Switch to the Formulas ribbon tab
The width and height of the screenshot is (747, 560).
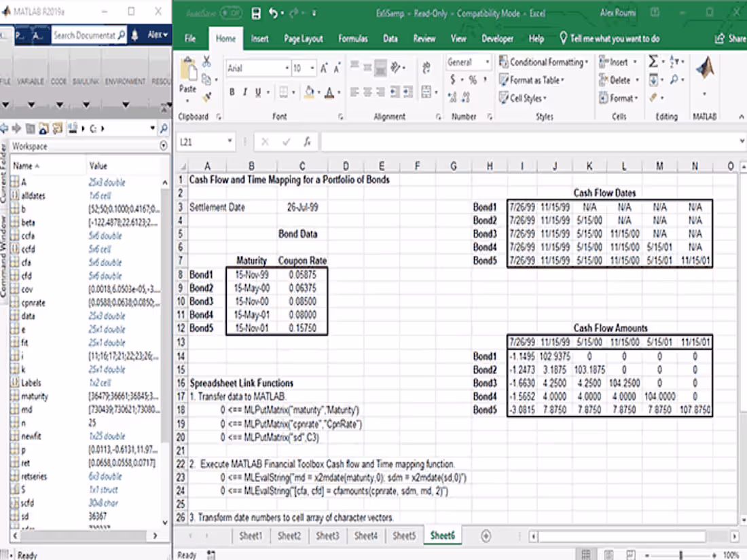pos(353,39)
